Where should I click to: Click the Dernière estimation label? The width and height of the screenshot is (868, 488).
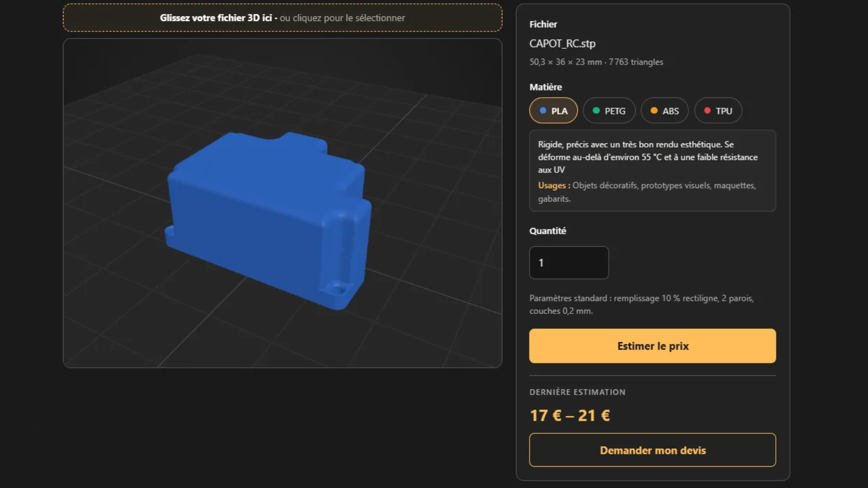tap(577, 392)
